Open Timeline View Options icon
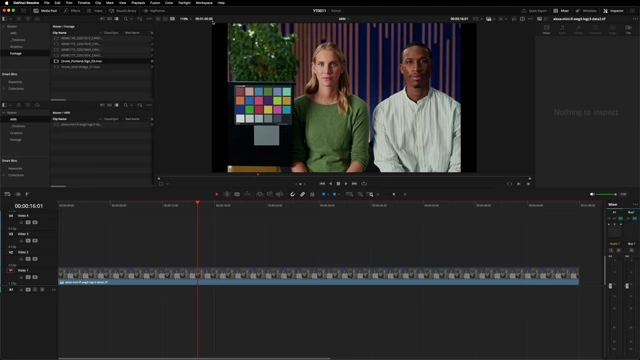This screenshot has width=640, height=360. (7, 194)
